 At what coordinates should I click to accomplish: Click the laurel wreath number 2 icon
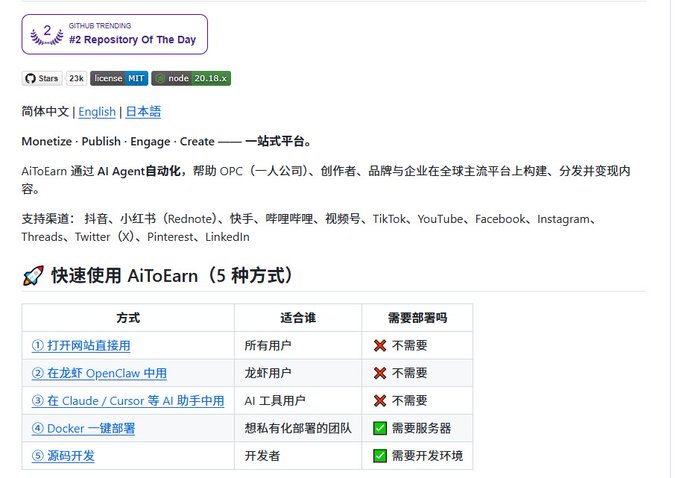(47, 35)
